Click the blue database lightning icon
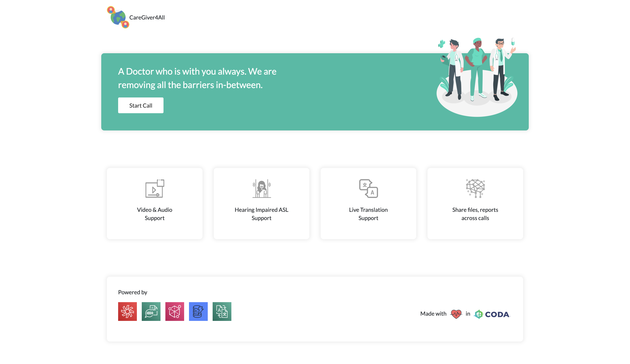Screen dimensions: 630x364 tap(198, 311)
